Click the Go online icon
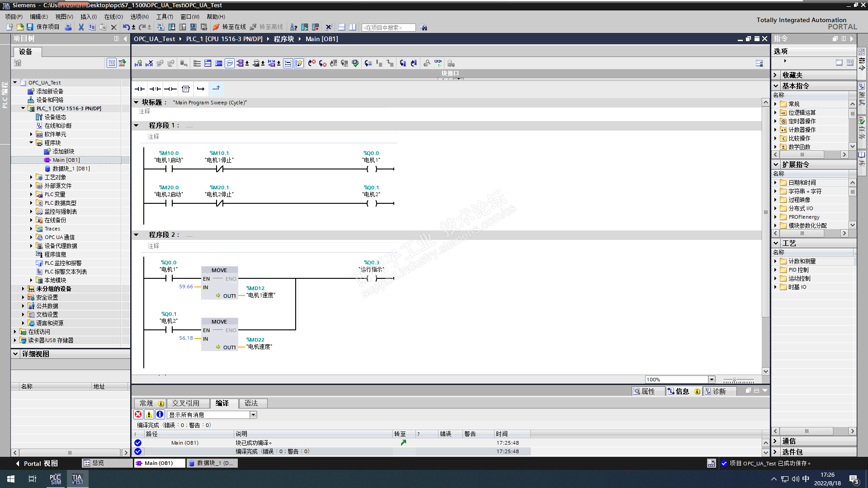Image resolution: width=868 pixels, height=488 pixels. (216, 27)
